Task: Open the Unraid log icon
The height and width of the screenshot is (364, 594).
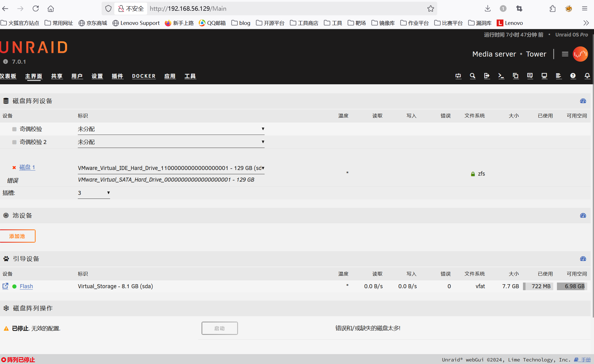Action: click(x=558, y=76)
